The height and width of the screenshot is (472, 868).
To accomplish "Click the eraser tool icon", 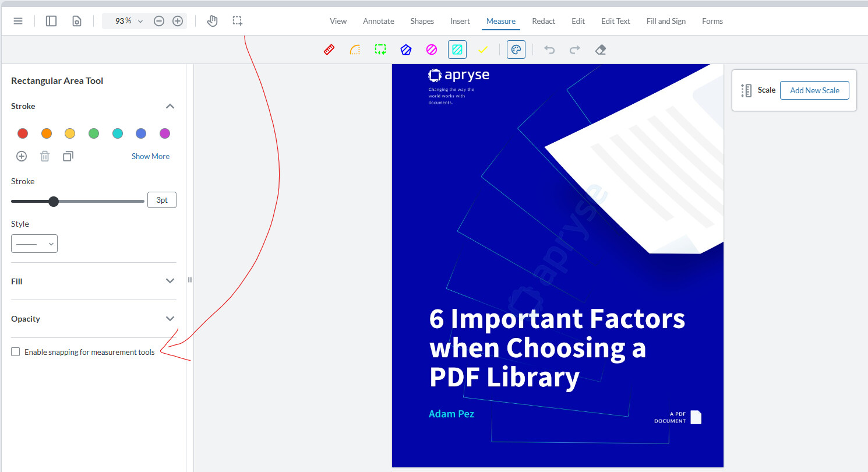I will (601, 50).
